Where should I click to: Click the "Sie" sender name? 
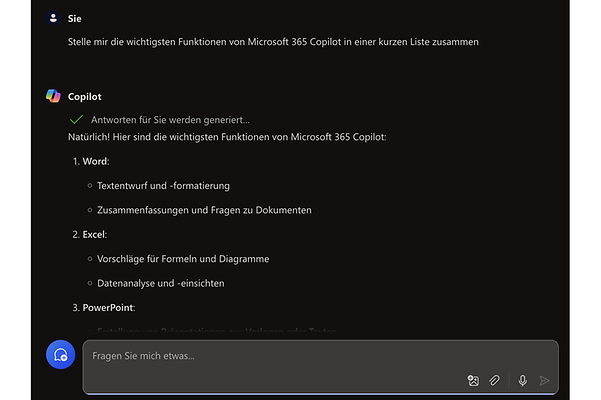[x=74, y=18]
